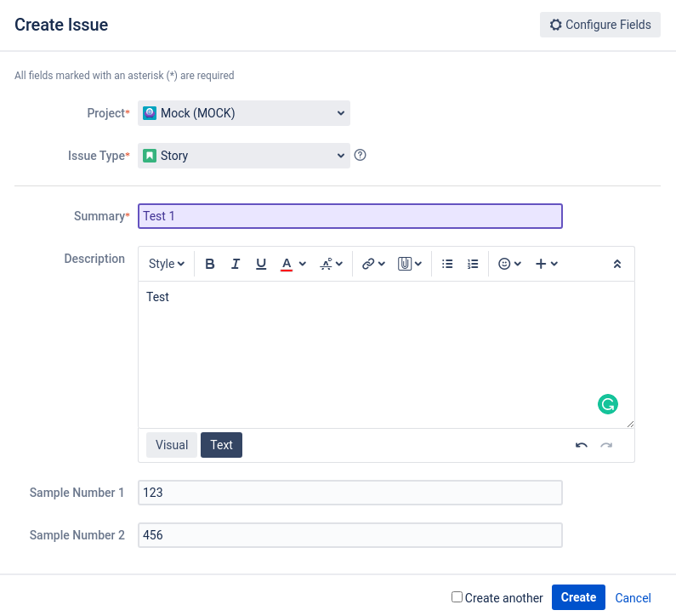Viewport: 676px width, 616px height.
Task: Click the Bold formatting icon
Action: tap(210, 264)
